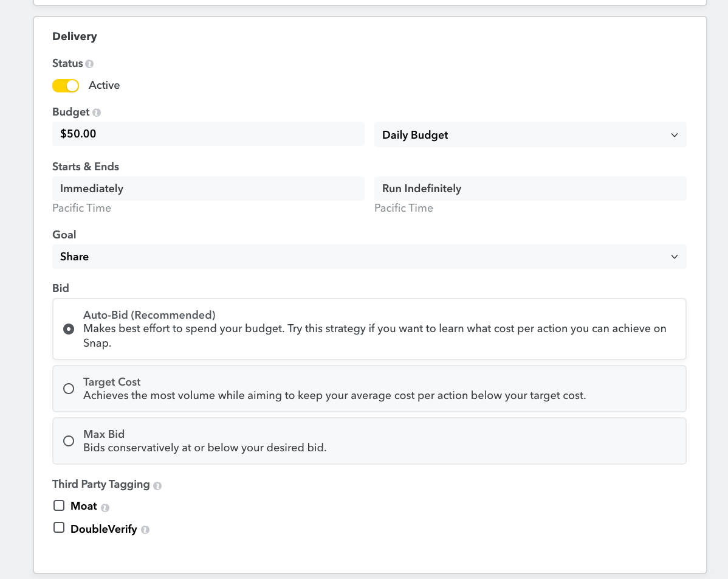Image resolution: width=728 pixels, height=579 pixels.
Task: Click the info icon next to Moat
Action: [105, 507]
